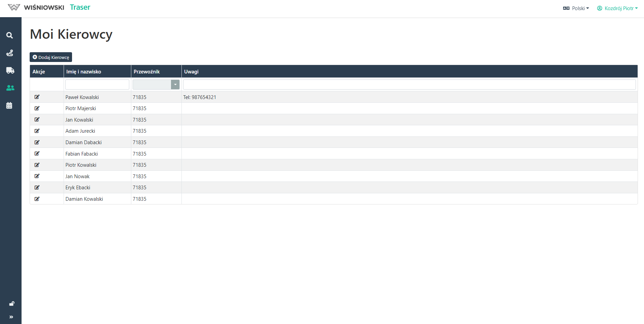Screen dimensions: 644x324
Task: Click the Uwagi column header
Action: pyautogui.click(x=191, y=72)
